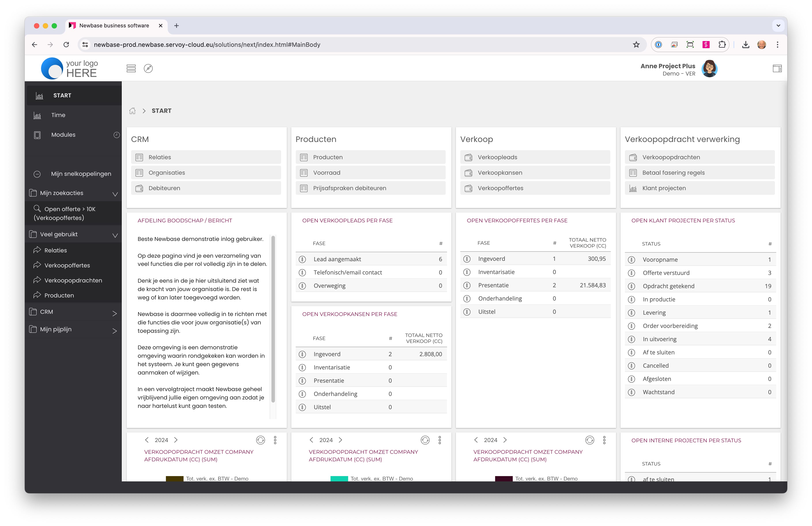The height and width of the screenshot is (526, 812).
Task: Click the compass icon in header
Action: pyautogui.click(x=148, y=68)
